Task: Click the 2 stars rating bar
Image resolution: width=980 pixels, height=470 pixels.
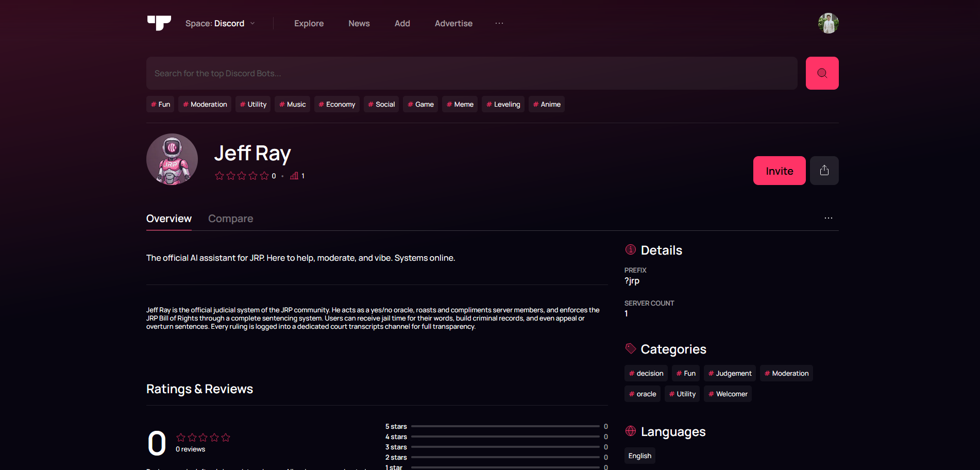Action: pyautogui.click(x=505, y=457)
